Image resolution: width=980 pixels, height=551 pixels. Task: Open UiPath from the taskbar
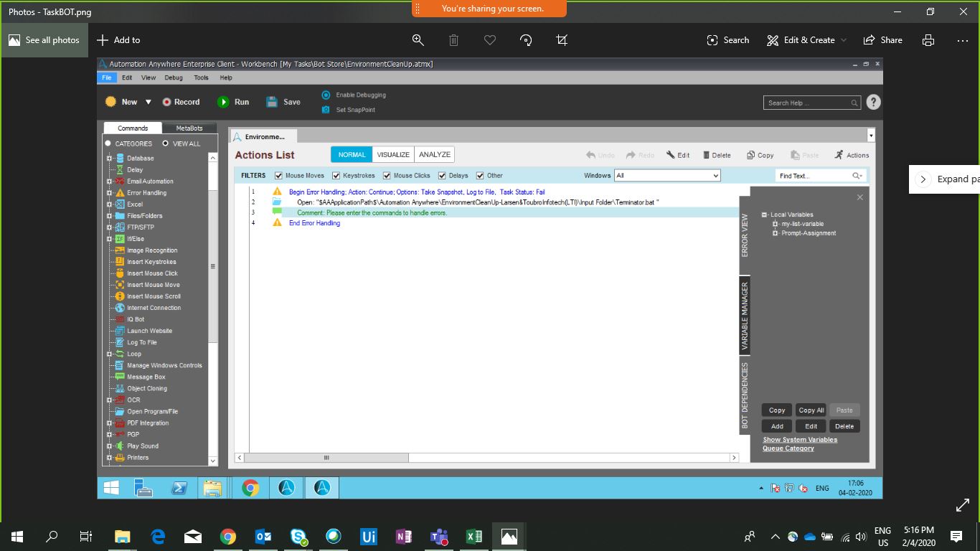tap(369, 536)
